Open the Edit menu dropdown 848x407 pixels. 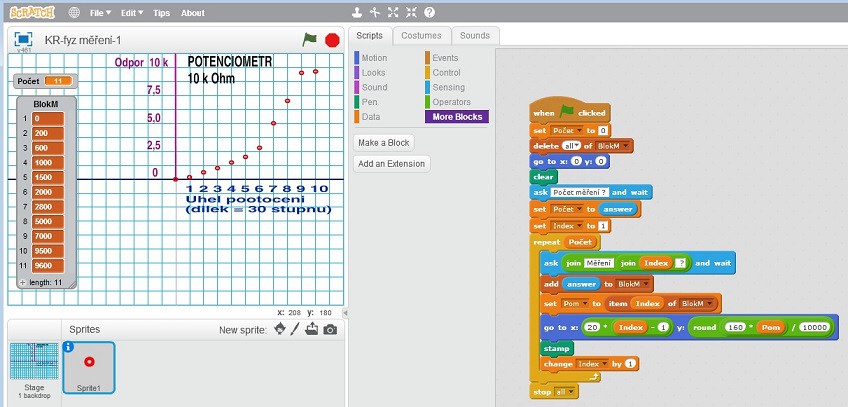[x=132, y=13]
